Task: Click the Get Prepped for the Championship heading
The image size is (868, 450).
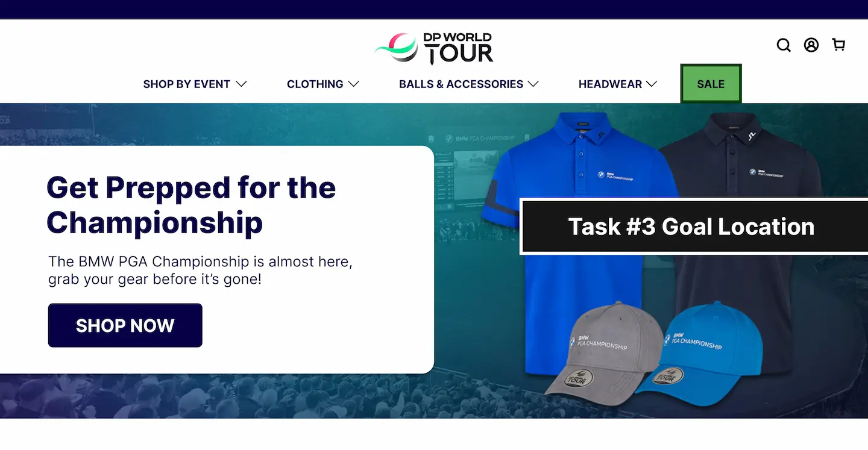Action: pos(191,205)
